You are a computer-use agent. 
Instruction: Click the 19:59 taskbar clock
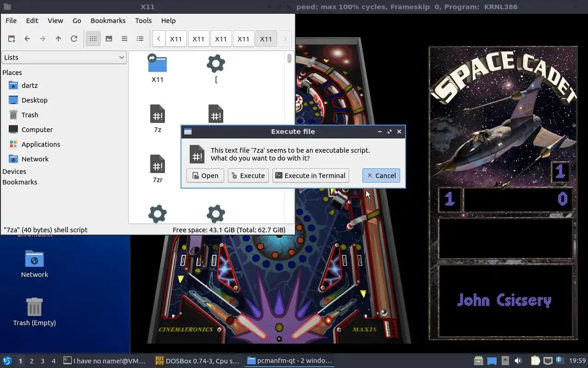pyautogui.click(x=577, y=361)
